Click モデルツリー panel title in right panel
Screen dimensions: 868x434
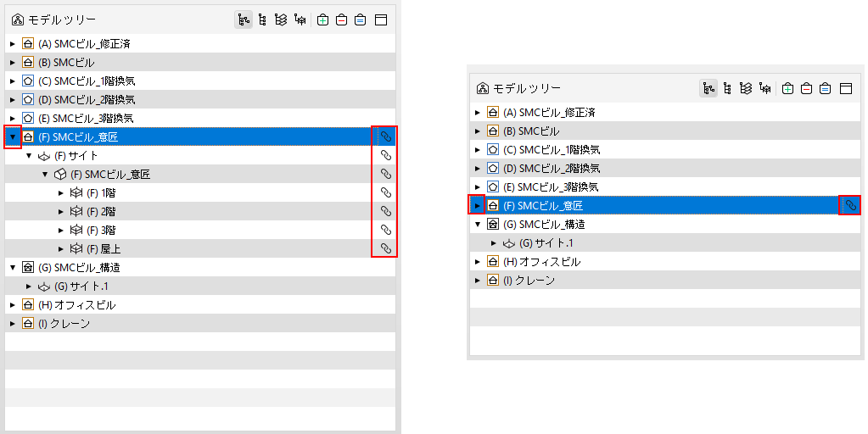click(x=527, y=88)
